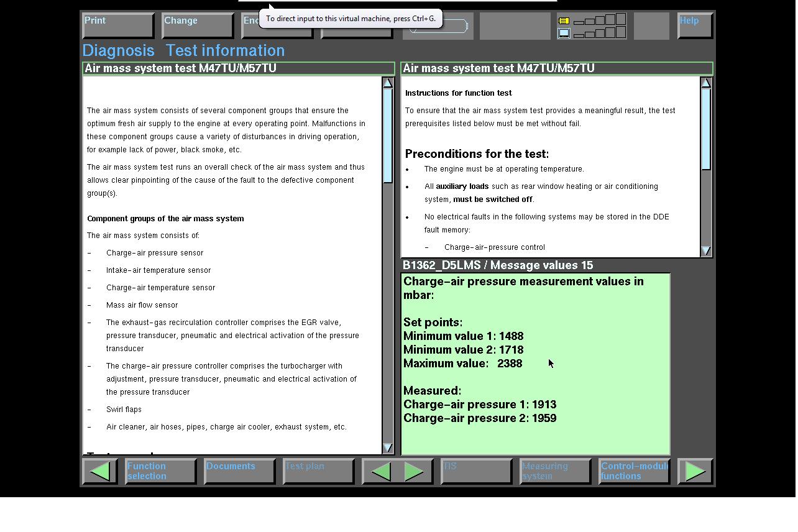Open Control-module functions
The image size is (798, 532).
pyautogui.click(x=634, y=472)
